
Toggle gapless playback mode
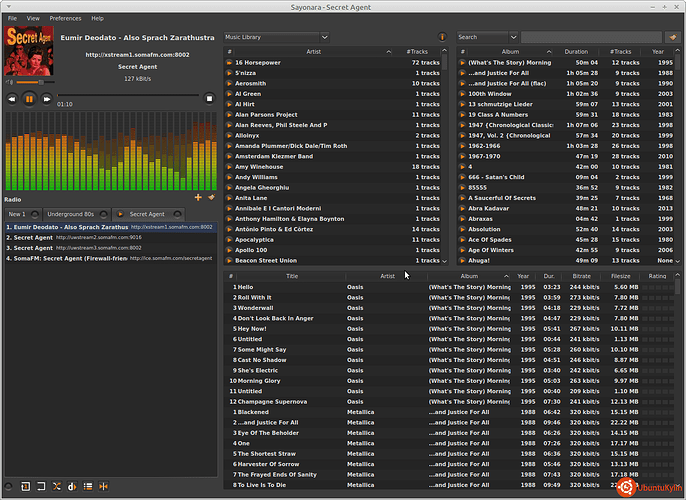[104, 486]
